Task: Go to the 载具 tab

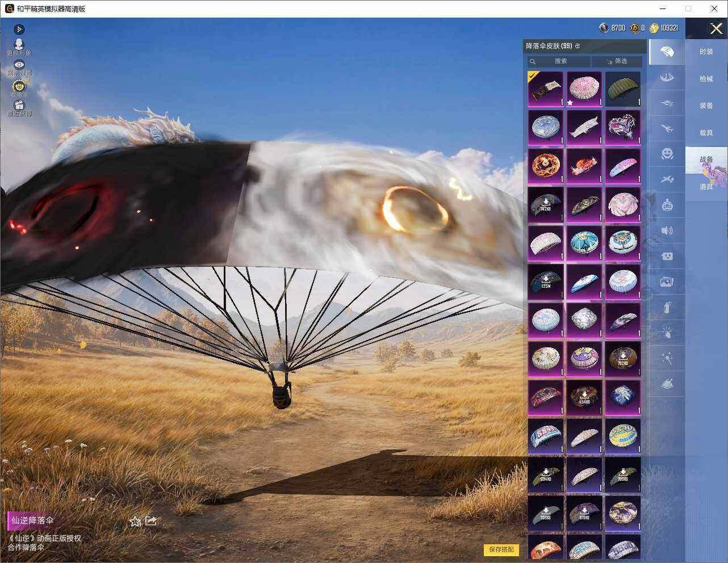Action: (706, 133)
